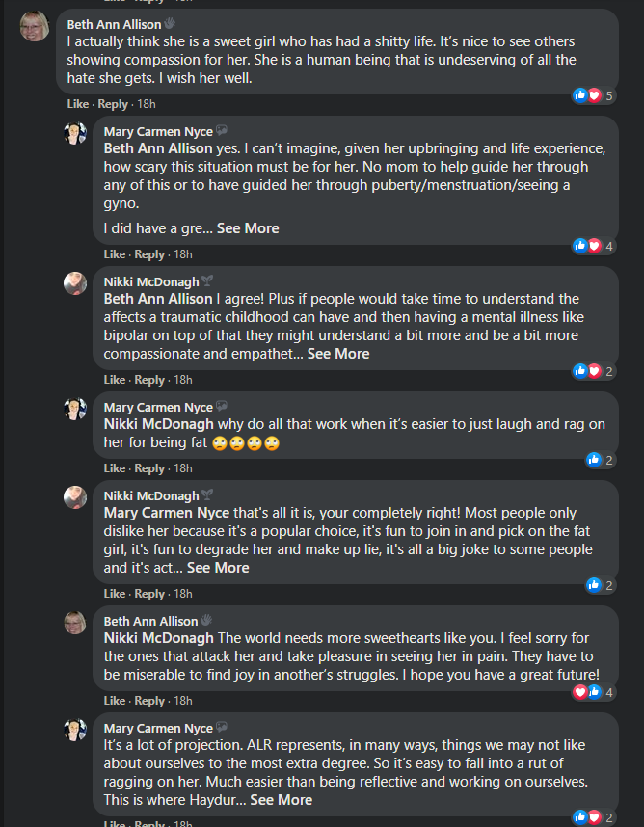Expand 'See More' after 'and it's act...'

point(218,568)
